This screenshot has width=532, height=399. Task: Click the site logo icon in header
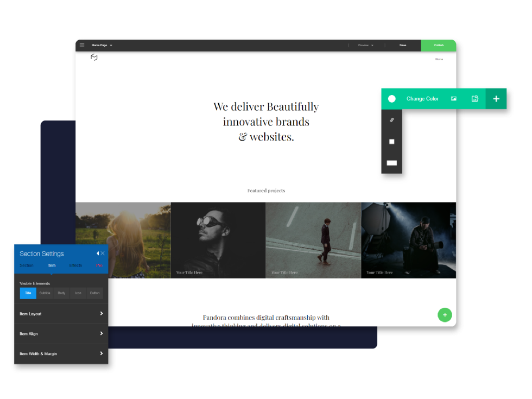click(x=94, y=58)
